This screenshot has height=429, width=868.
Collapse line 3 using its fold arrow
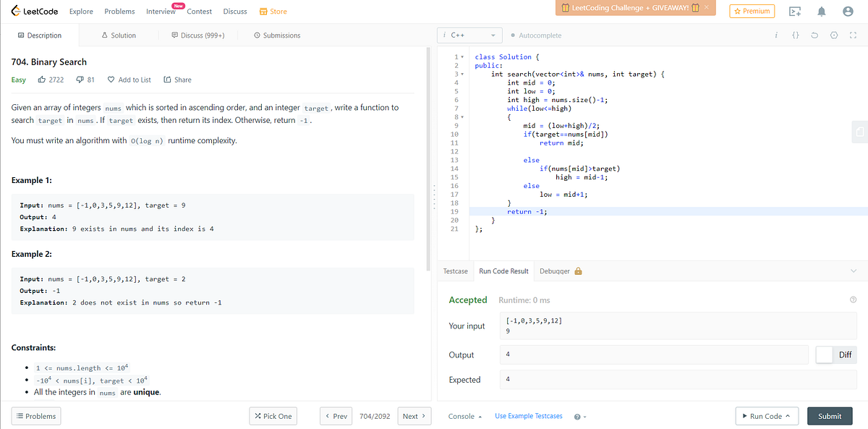point(463,74)
